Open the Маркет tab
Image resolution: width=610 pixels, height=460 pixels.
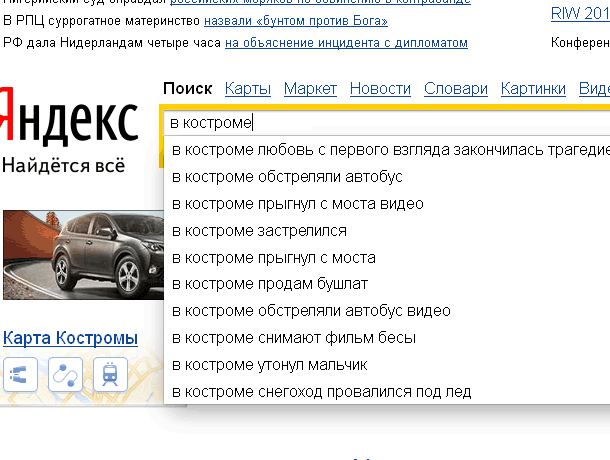tap(310, 89)
